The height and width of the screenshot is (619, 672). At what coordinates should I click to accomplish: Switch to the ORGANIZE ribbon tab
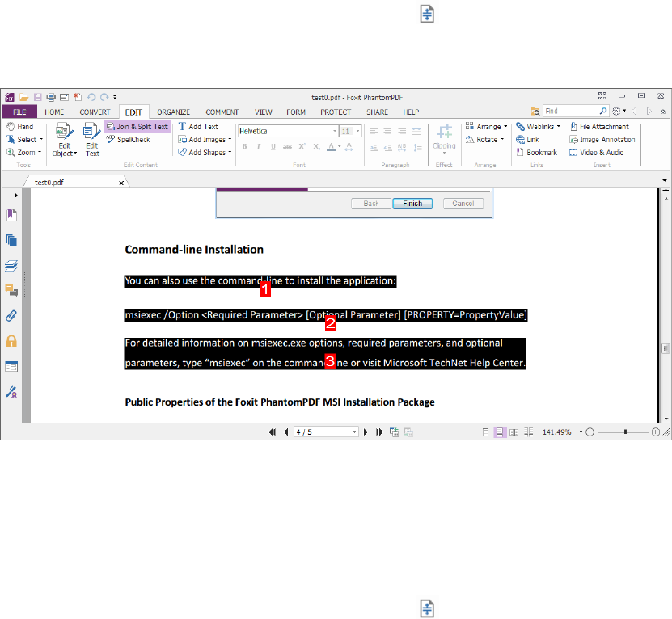(174, 112)
